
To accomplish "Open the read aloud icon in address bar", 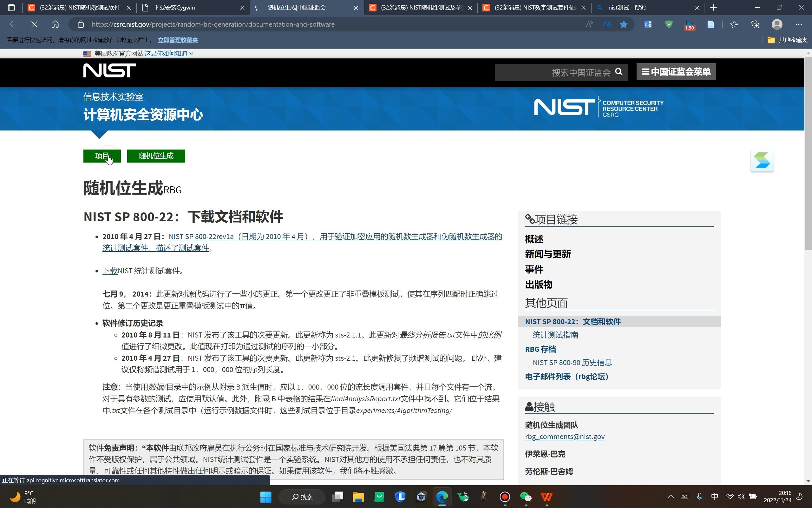I will pyautogui.click(x=590, y=24).
